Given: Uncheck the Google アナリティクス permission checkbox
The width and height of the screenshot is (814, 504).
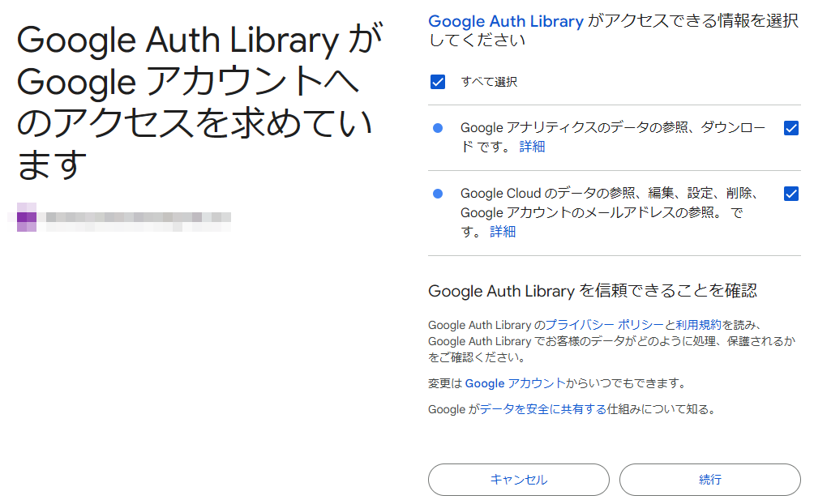Looking at the screenshot, I should point(791,128).
